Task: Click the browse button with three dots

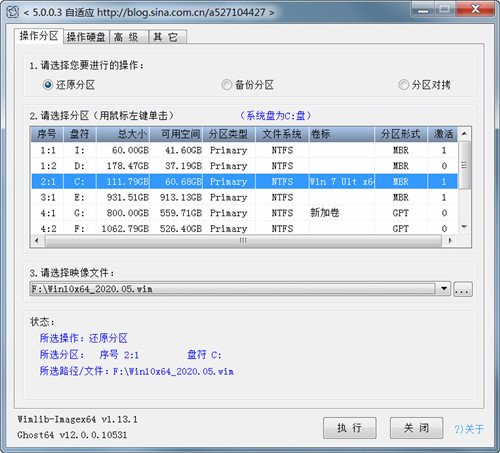Action: (x=463, y=289)
